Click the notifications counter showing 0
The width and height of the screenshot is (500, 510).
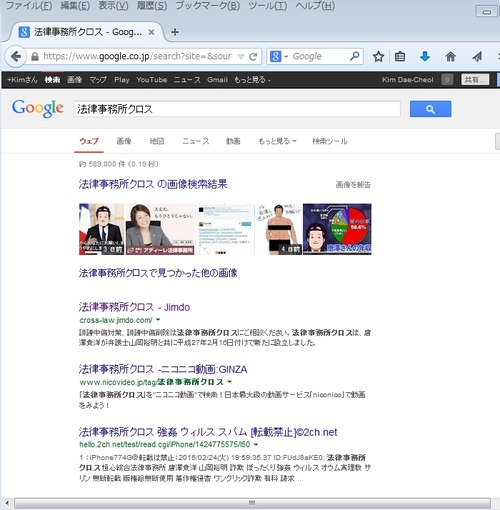coord(447,80)
